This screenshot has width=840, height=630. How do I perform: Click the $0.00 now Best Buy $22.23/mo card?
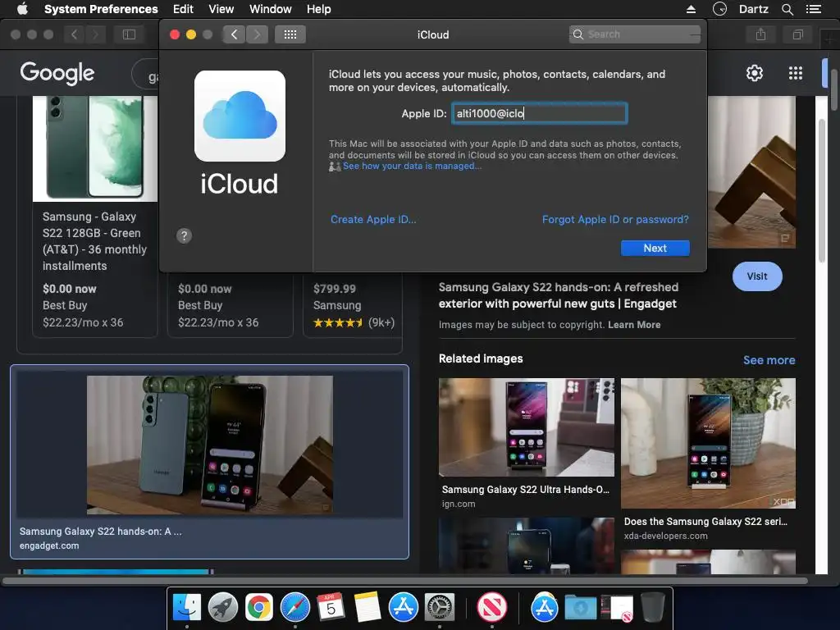coord(231,305)
